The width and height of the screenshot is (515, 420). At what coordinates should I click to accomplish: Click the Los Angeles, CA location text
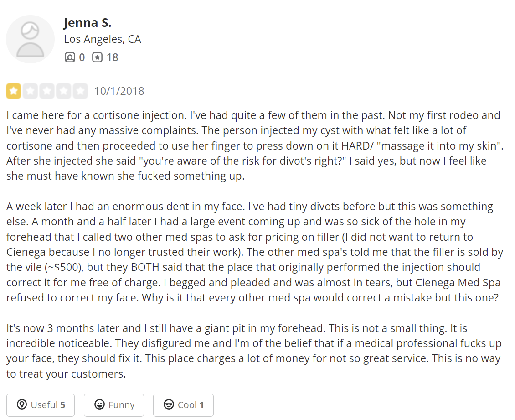(103, 39)
